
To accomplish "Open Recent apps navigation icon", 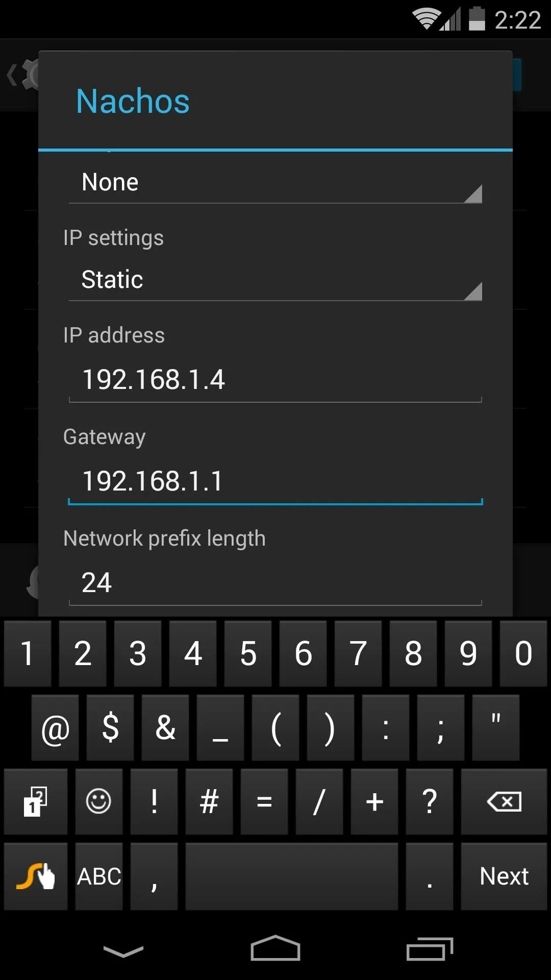I will click(x=430, y=949).
